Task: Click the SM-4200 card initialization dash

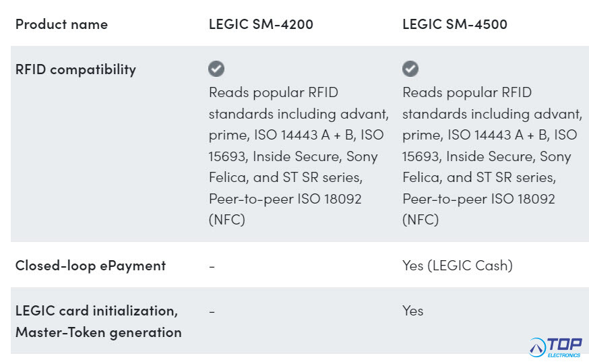Action: click(x=212, y=312)
